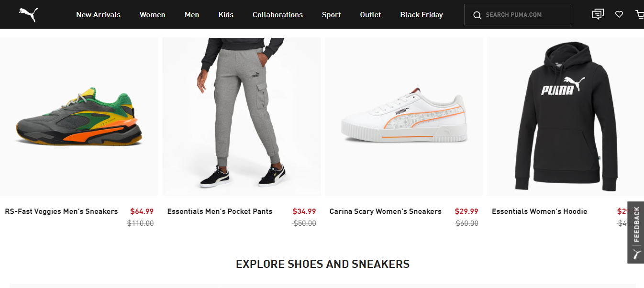Open the shopping cart icon

click(639, 14)
